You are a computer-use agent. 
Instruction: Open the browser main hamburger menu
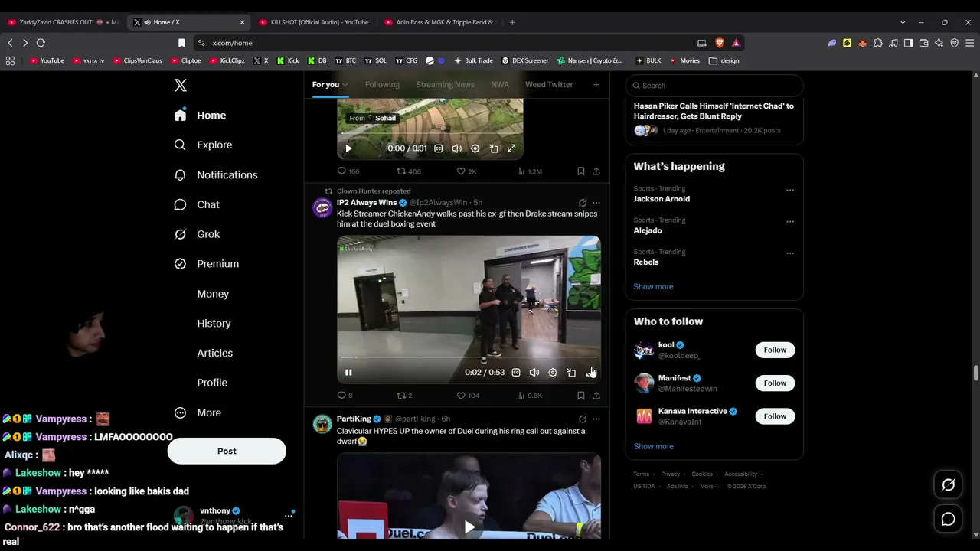pos(969,43)
